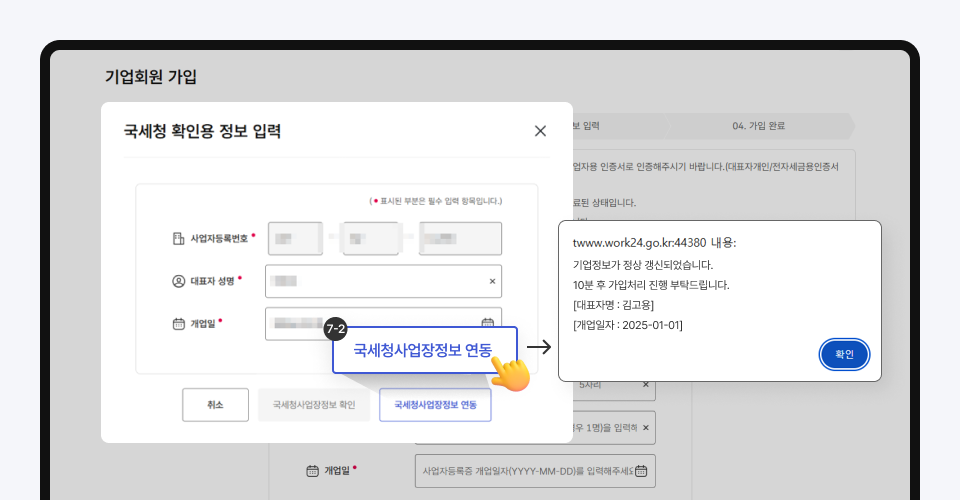Click the 취소 button
This screenshot has width=960, height=500.
215,405
